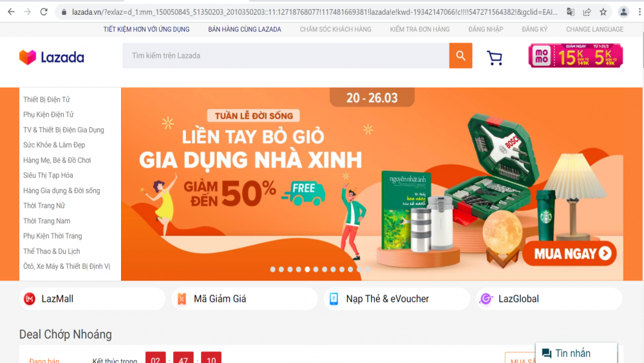Select Thời Trang Nữ category
Image resolution: width=644 pixels, height=363 pixels.
[44, 206]
